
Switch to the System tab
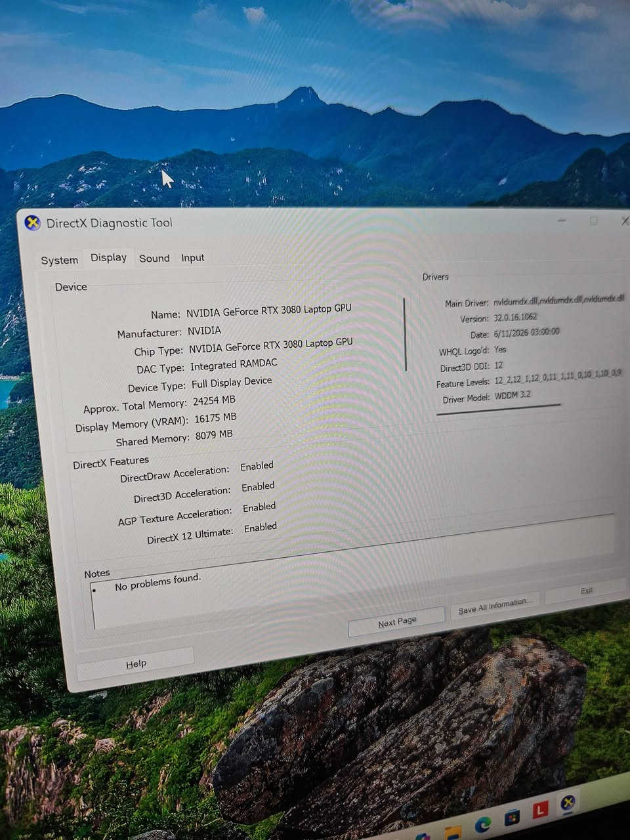(59, 260)
